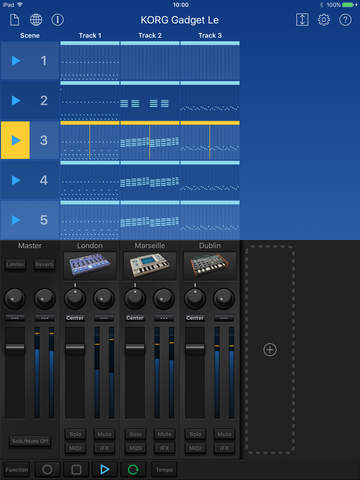Screen dimensions: 360x480
Task: Play the highlighted scene 3
Action: (15, 140)
